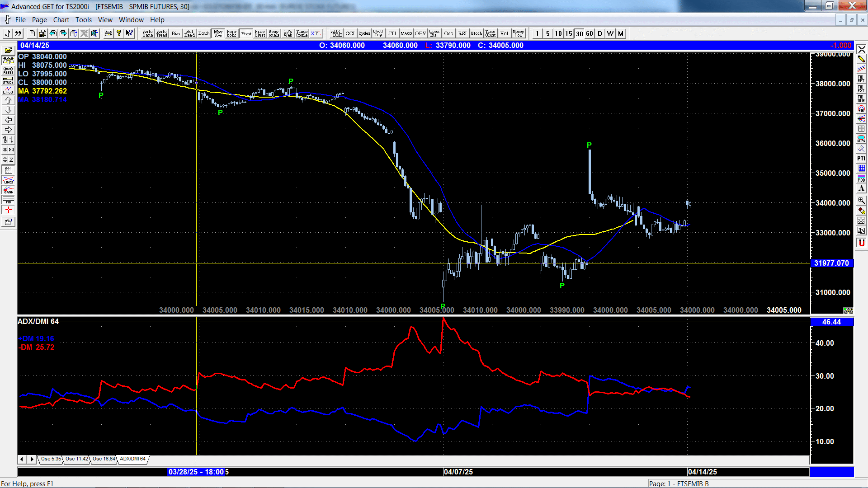Click the RSI indicator button

point(462,33)
